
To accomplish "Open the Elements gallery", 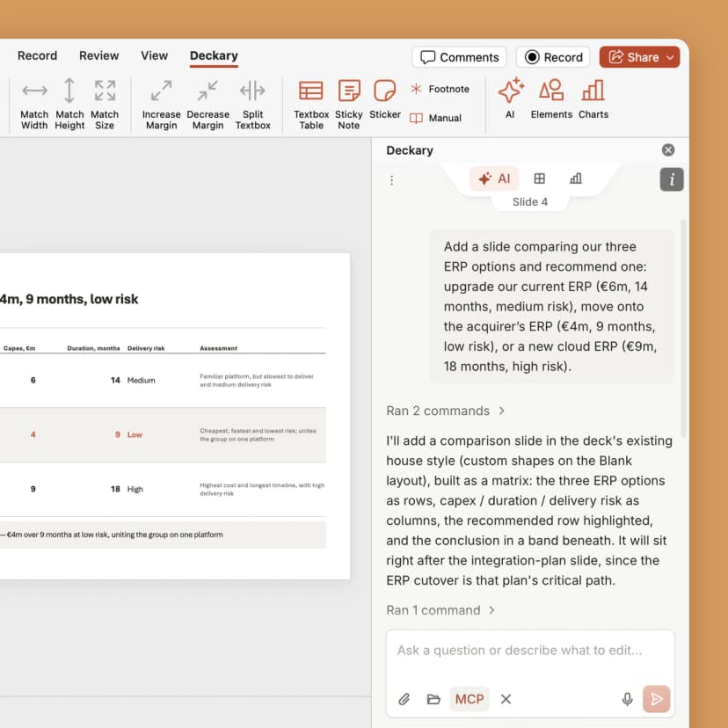I will click(x=551, y=98).
